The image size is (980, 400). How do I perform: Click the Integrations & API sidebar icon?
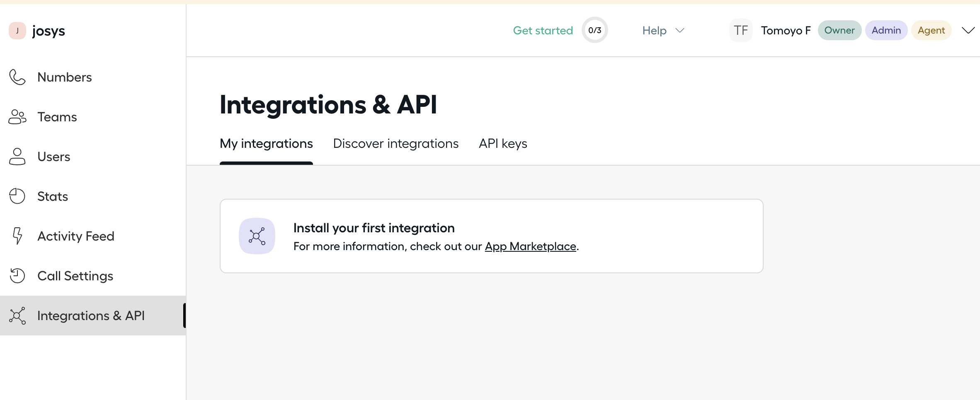(17, 316)
